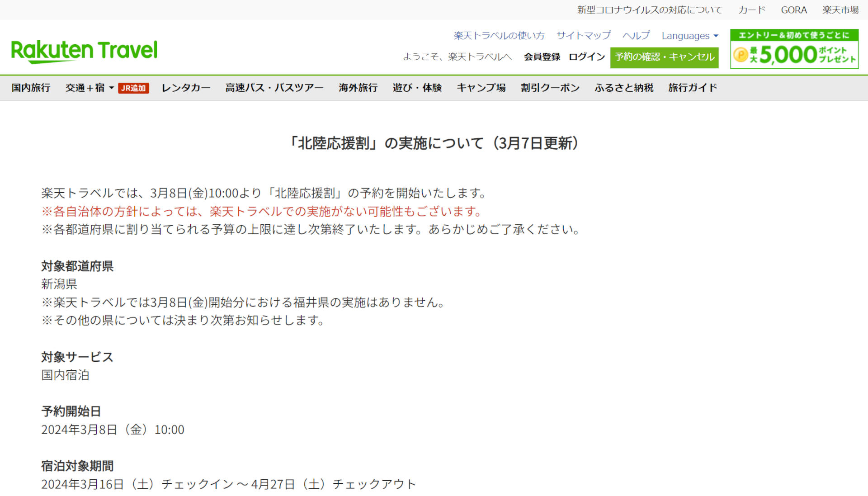
Task: Click the 予約開始日 heading
Action: click(71, 411)
